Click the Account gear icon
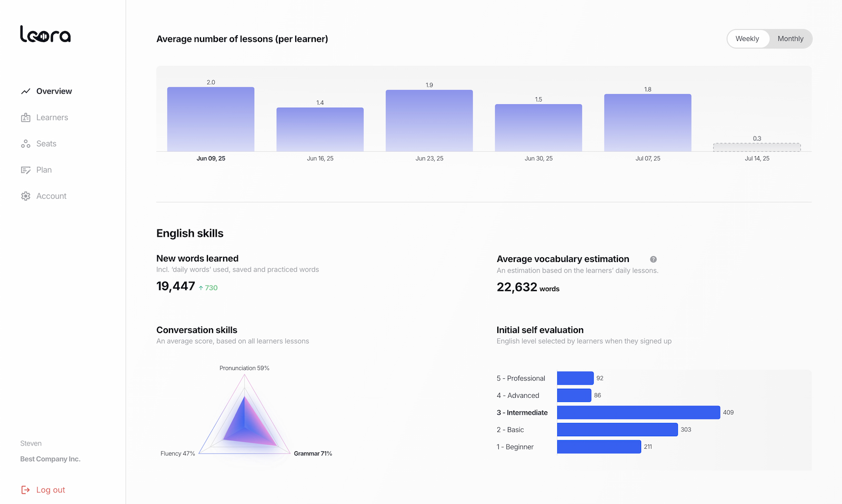Image resolution: width=842 pixels, height=504 pixels. 25,196
